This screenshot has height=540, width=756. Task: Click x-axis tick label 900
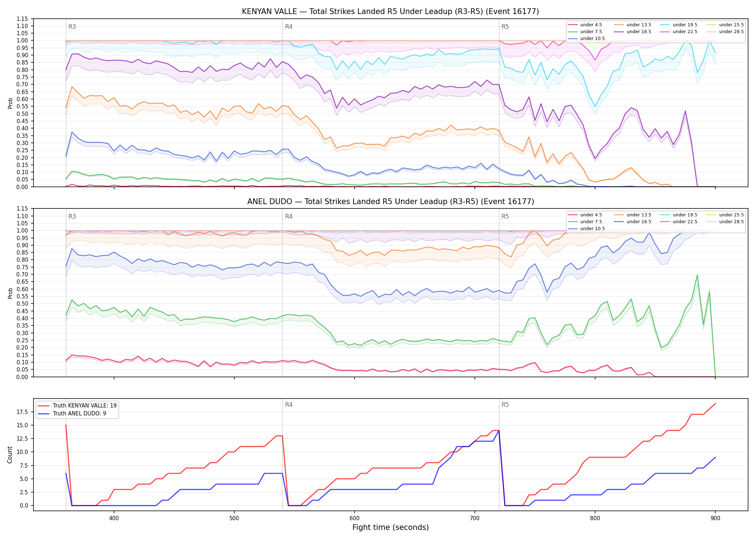click(x=715, y=518)
